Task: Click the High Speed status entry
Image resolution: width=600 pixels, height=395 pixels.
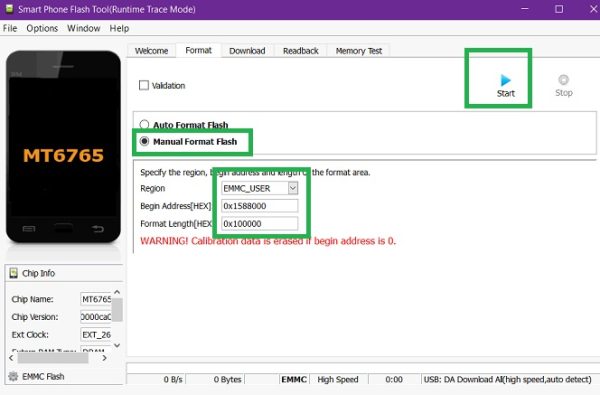Action: coord(338,379)
